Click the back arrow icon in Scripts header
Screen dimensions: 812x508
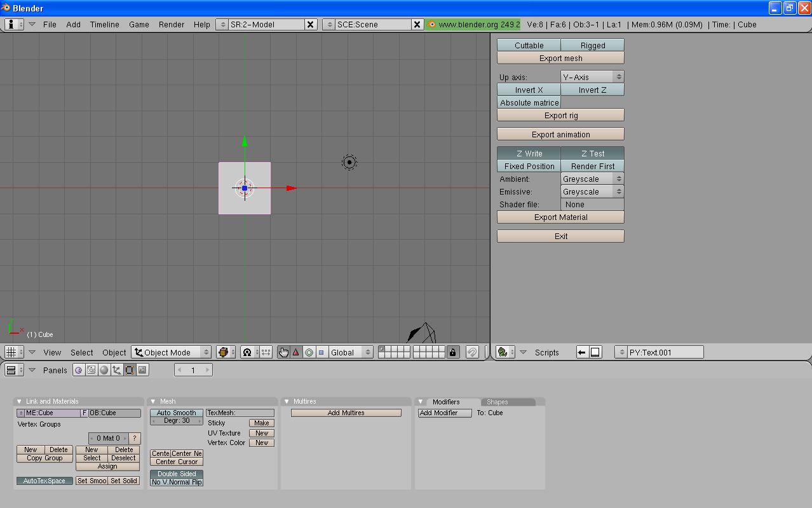[582, 352]
